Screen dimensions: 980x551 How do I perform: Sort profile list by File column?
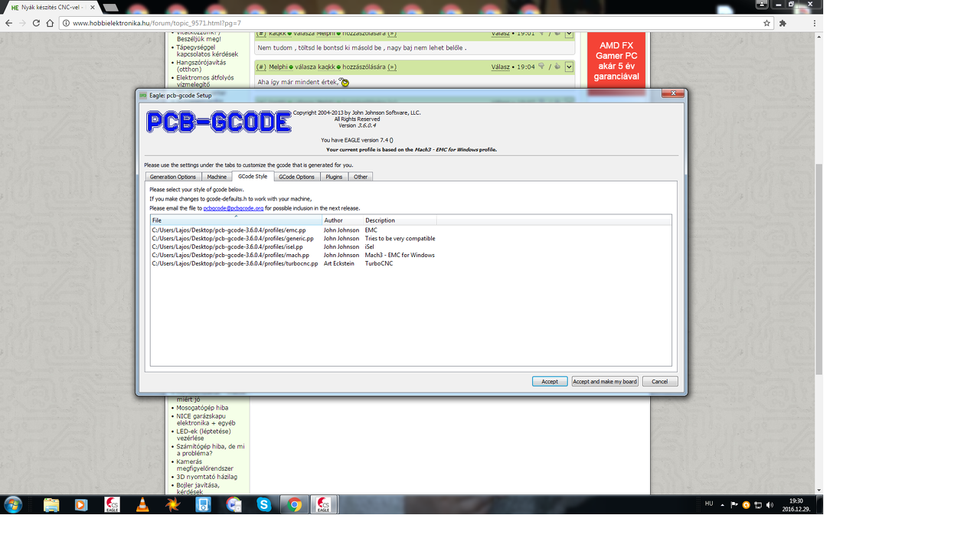(236, 220)
